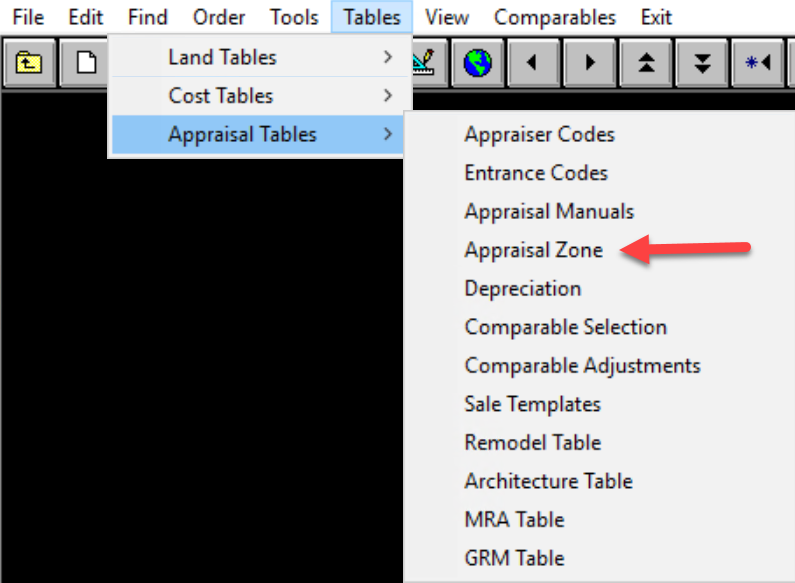Go to next record with right arrow

pos(589,63)
